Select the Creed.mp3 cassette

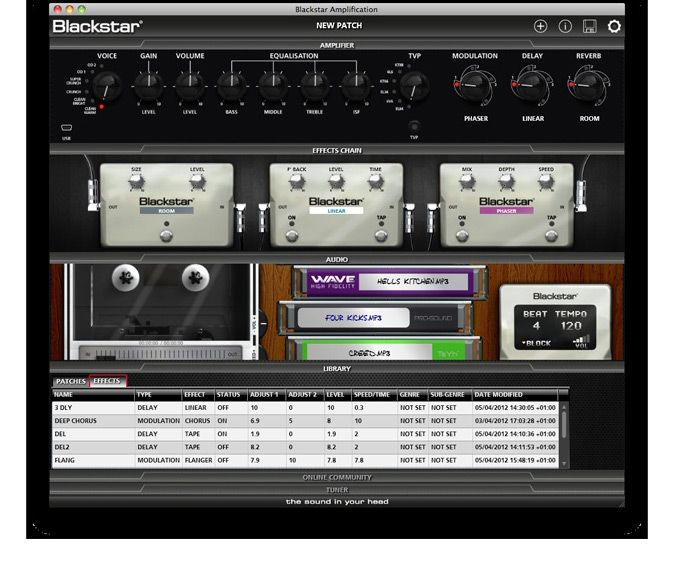click(x=384, y=350)
